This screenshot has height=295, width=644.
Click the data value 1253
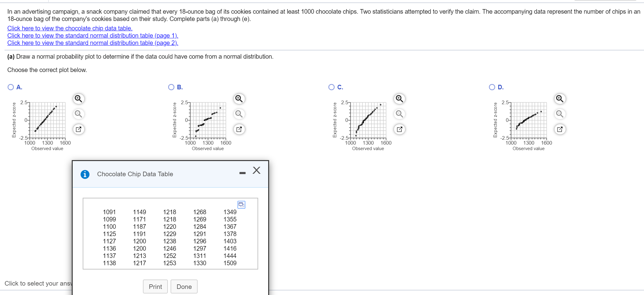point(170,263)
